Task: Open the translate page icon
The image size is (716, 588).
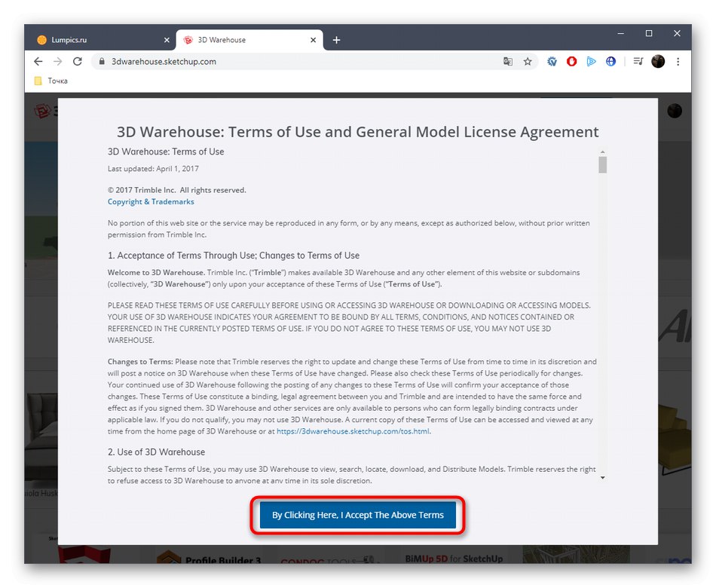Action: click(x=508, y=61)
